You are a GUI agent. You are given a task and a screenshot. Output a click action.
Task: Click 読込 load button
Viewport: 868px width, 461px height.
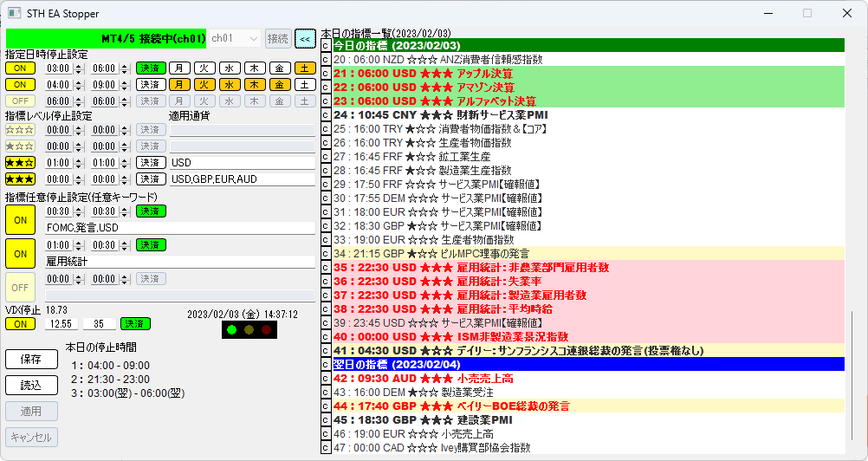coord(31,386)
